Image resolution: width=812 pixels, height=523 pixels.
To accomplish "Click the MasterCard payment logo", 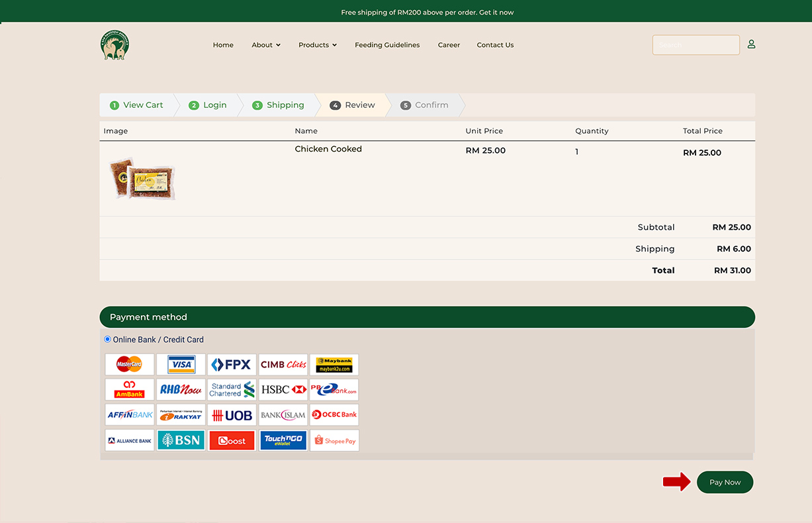I will click(130, 364).
